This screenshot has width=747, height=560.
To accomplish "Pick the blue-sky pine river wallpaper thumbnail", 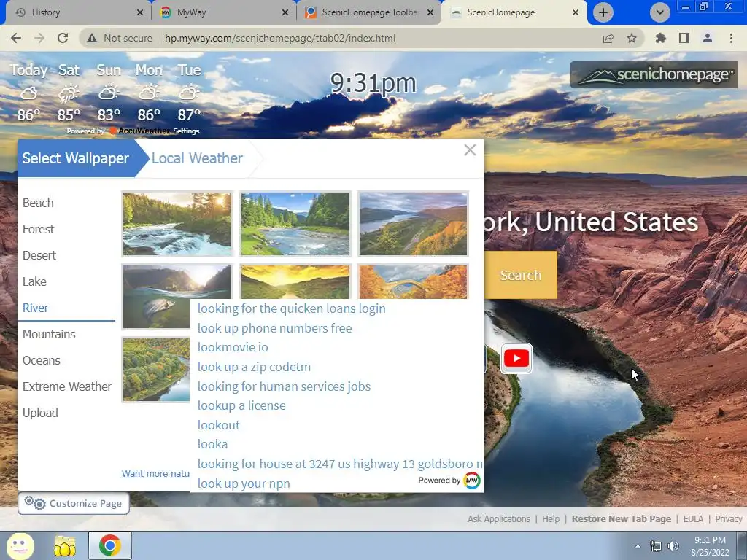I will point(295,224).
